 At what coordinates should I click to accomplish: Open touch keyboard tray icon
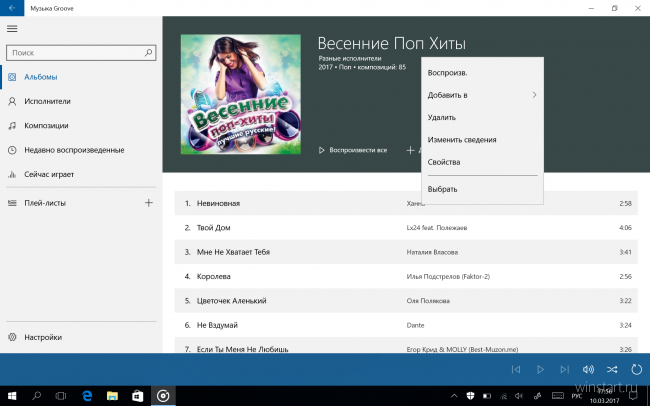click(x=558, y=396)
